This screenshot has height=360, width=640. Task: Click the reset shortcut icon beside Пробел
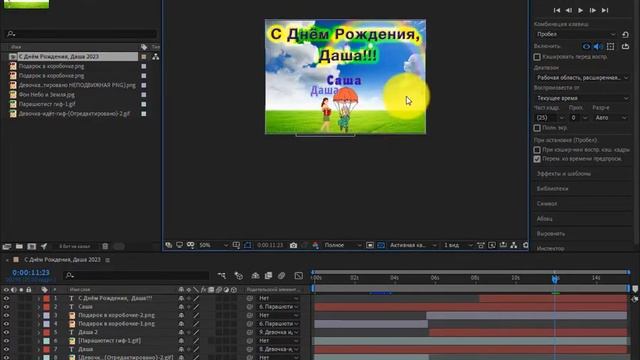tap(625, 35)
